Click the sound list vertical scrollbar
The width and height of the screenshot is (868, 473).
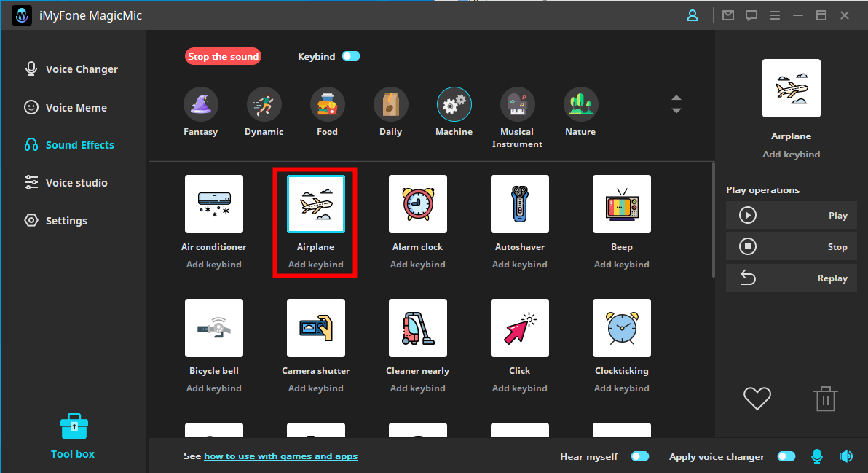pyautogui.click(x=713, y=220)
